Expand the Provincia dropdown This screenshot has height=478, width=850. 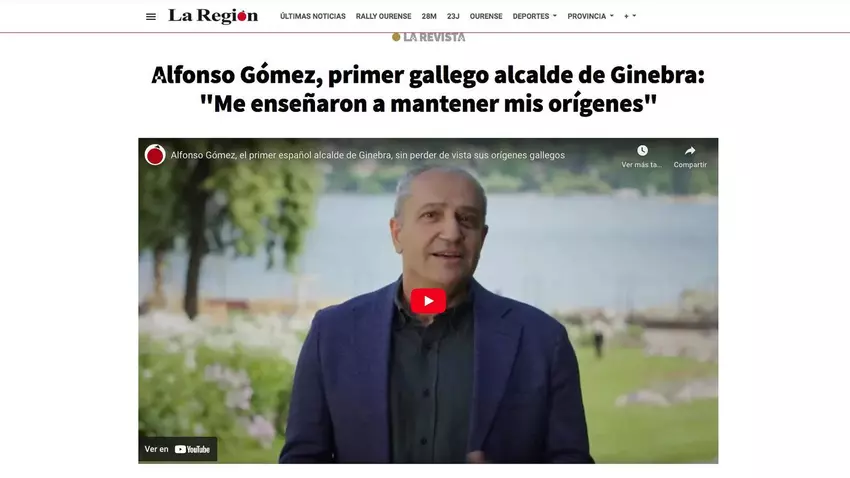point(590,16)
